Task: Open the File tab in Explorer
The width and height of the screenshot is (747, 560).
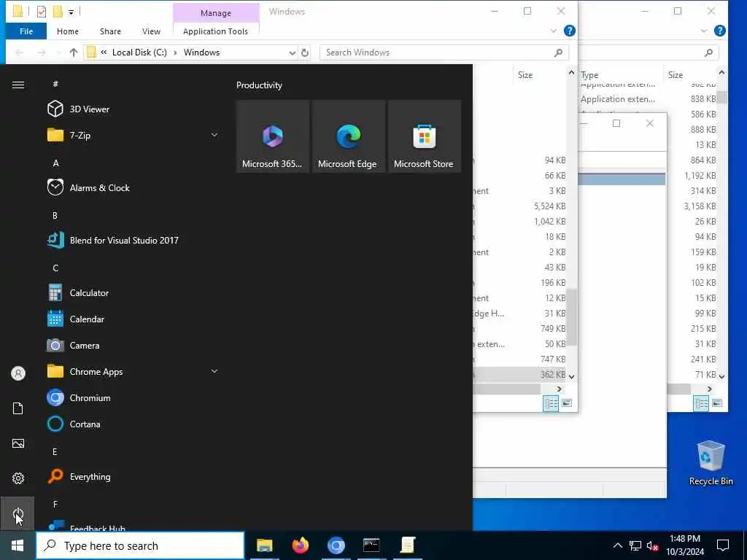Action: pyautogui.click(x=26, y=31)
